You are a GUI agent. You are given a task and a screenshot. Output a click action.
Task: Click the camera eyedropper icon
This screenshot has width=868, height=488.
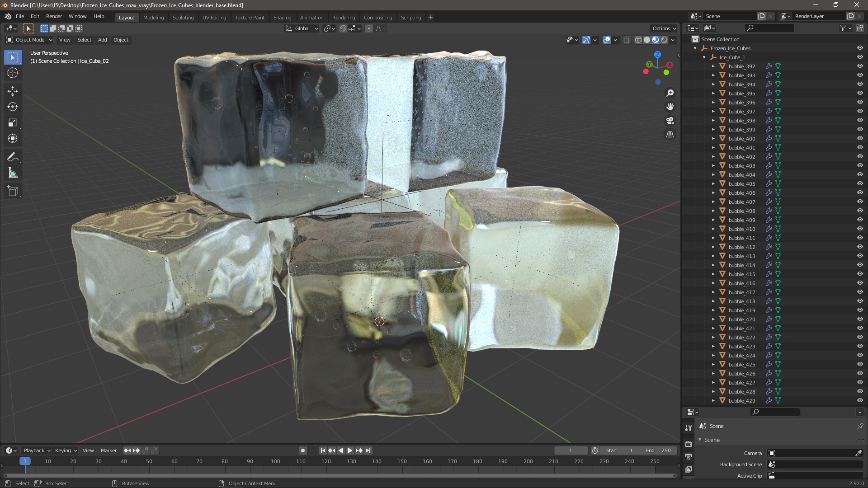point(859,453)
